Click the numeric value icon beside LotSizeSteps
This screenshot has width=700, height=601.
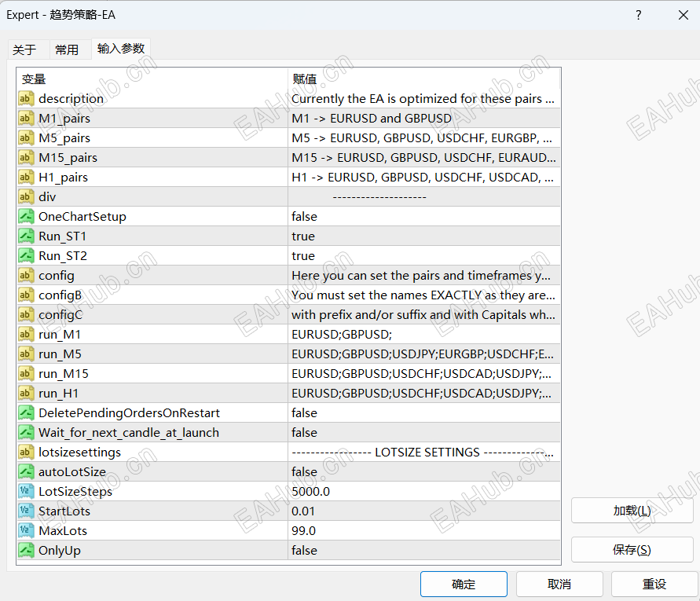point(26,492)
